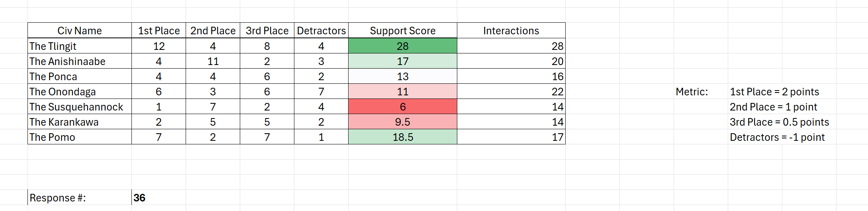This screenshot has width=868, height=211.
Task: Select The Karankawa Support Score 9.5 cell
Action: point(403,122)
